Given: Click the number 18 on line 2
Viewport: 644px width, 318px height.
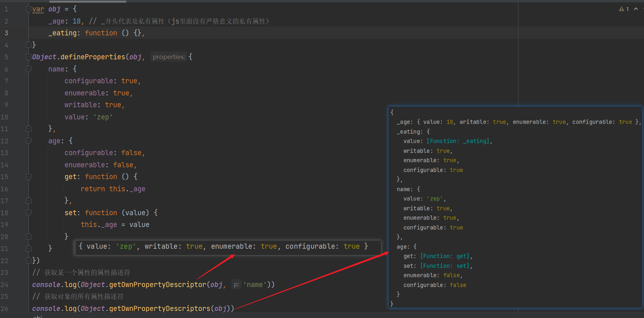Looking at the screenshot, I should coord(77,21).
